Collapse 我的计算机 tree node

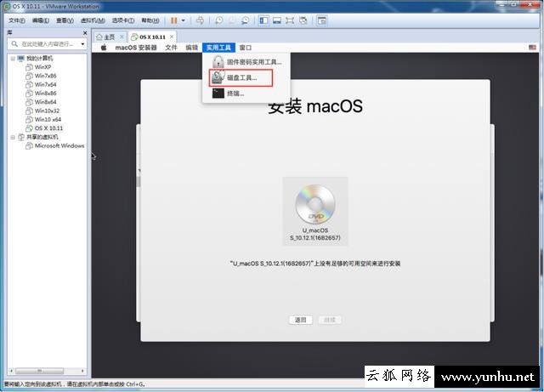point(13,59)
